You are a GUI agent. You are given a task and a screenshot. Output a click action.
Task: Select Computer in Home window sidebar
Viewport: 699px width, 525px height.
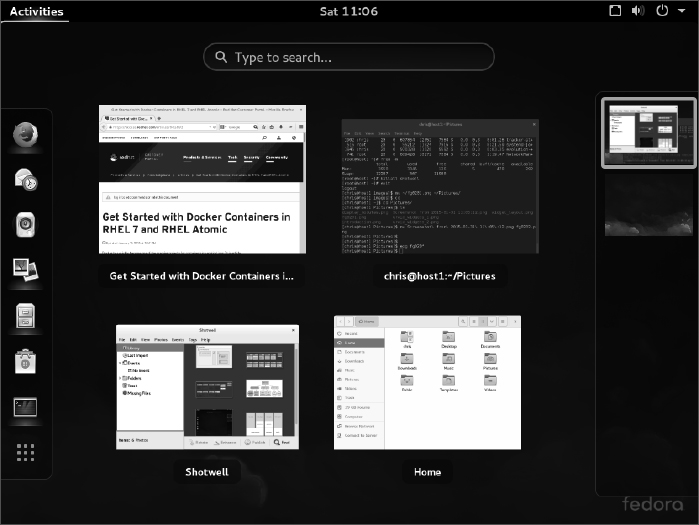pyautogui.click(x=359, y=417)
